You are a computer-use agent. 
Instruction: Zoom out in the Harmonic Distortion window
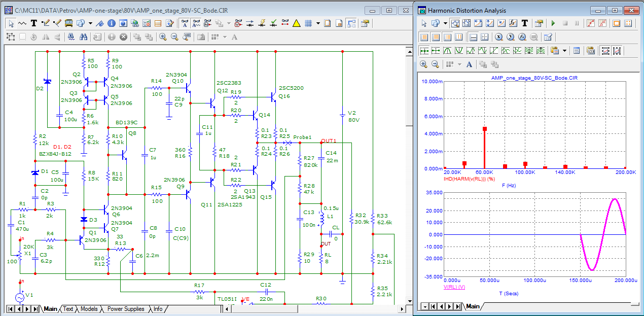click(435, 64)
